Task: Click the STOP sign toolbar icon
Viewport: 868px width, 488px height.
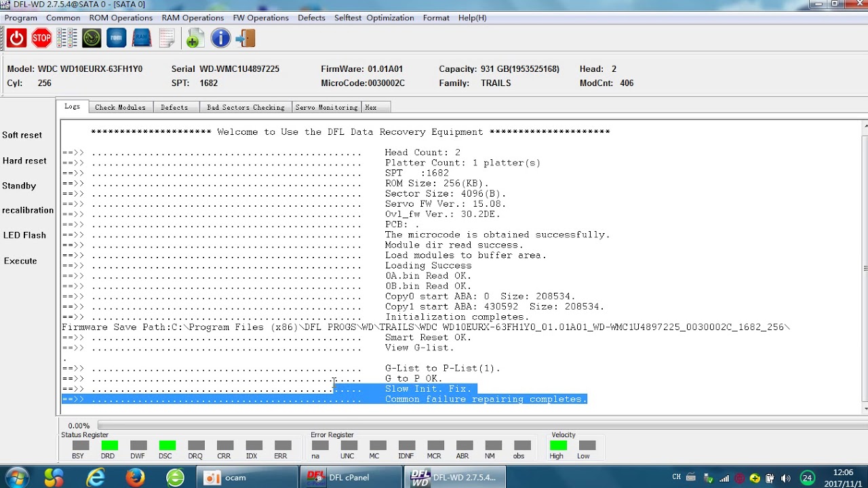Action: 41,39
